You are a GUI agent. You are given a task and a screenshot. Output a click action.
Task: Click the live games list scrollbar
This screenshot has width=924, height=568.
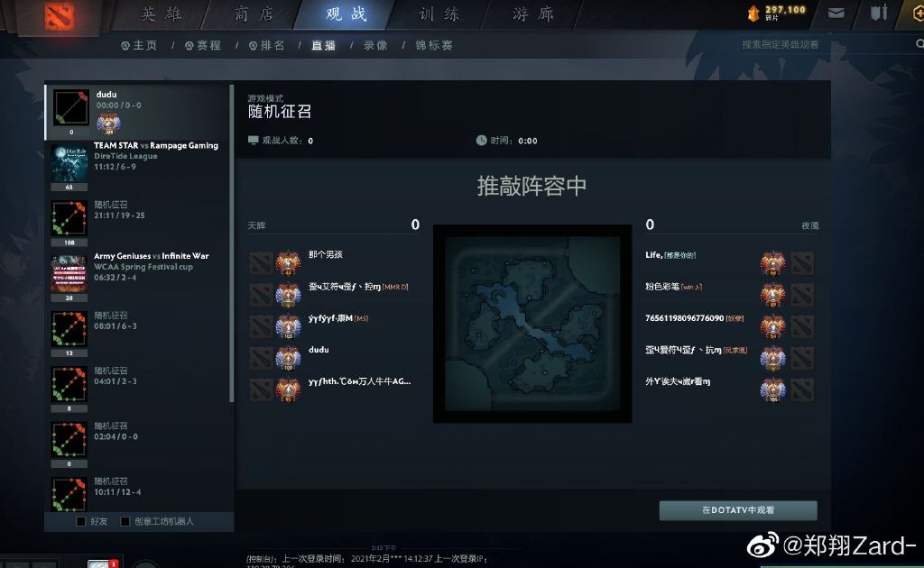232,243
